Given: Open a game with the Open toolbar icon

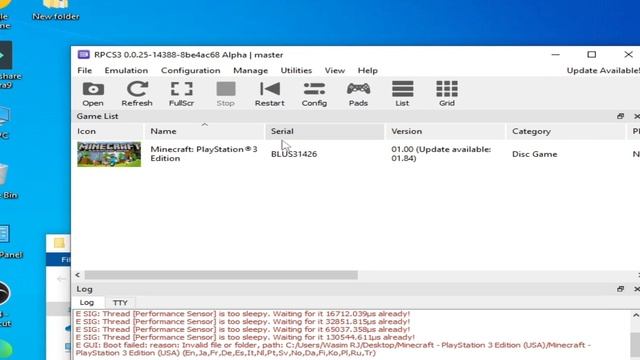Looking at the screenshot, I should [93, 94].
